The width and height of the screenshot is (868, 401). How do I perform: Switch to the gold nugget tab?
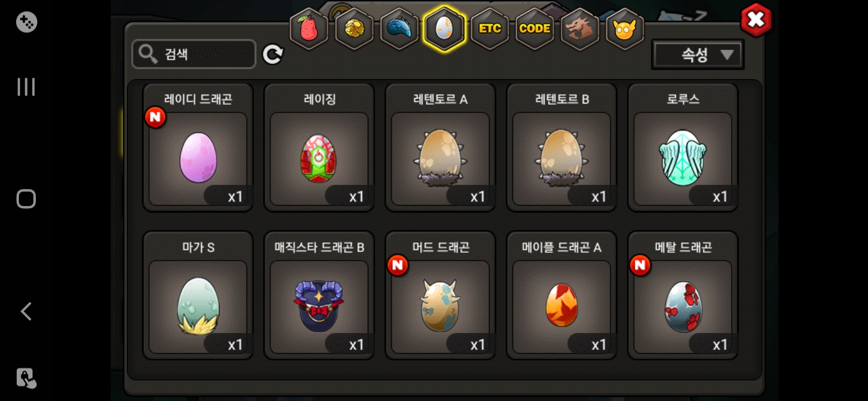(354, 28)
